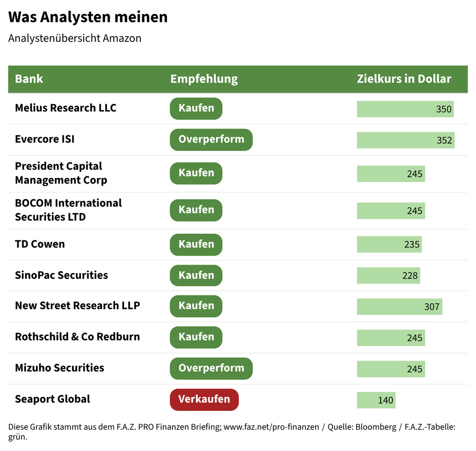Click the Seaport Global bank name

53,399
